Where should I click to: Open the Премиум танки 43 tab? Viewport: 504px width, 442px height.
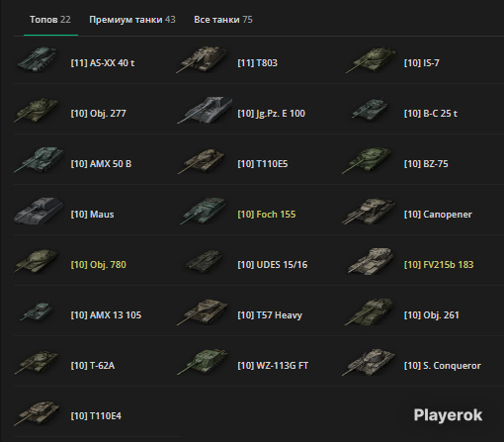[x=132, y=20]
